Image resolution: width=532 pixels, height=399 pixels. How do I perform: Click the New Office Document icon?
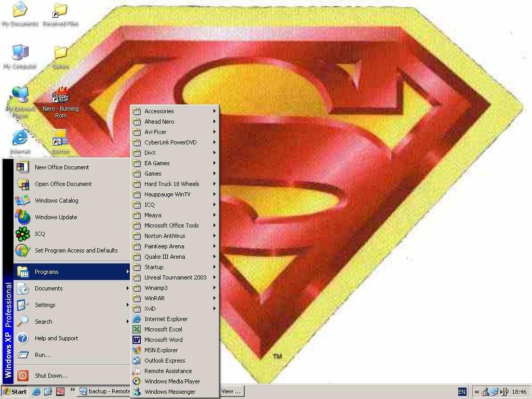(23, 167)
